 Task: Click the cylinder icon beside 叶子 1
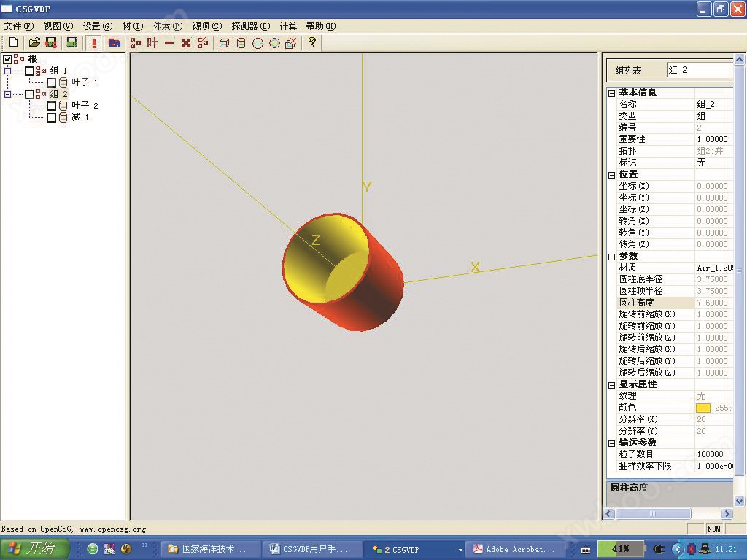pyautogui.click(x=63, y=82)
